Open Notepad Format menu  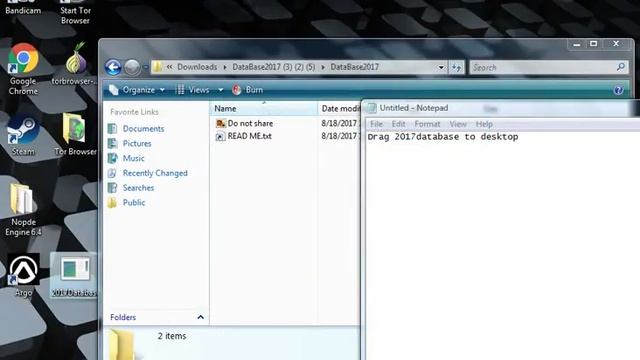[427, 124]
